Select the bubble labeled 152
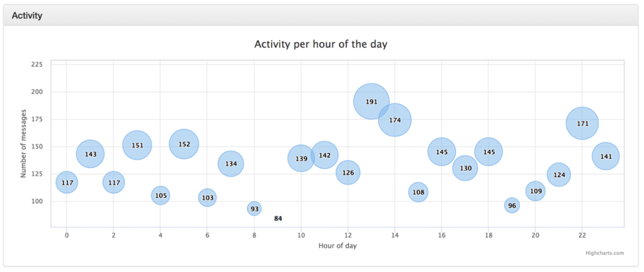The image size is (644, 272). (x=184, y=144)
